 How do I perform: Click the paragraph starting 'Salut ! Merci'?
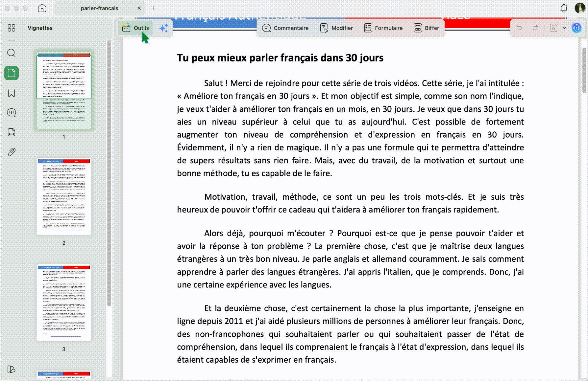tap(351, 128)
